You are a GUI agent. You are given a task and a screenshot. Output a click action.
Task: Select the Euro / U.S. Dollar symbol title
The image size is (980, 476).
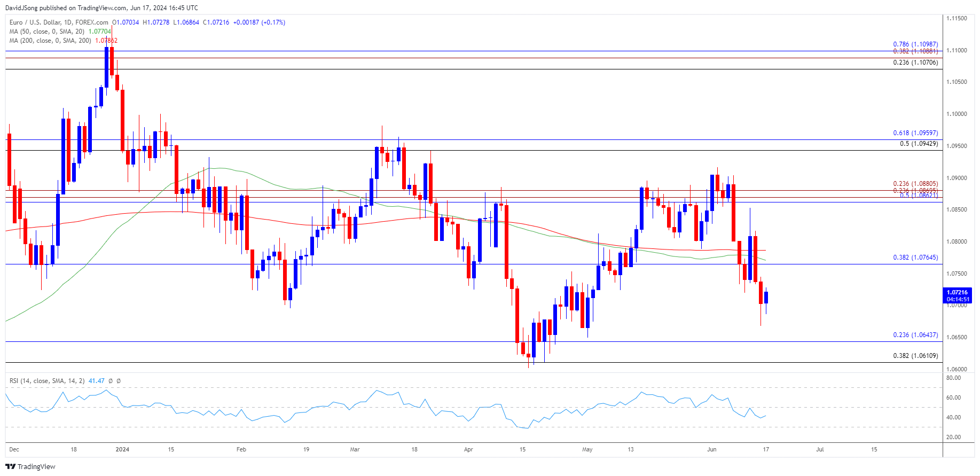[59, 22]
